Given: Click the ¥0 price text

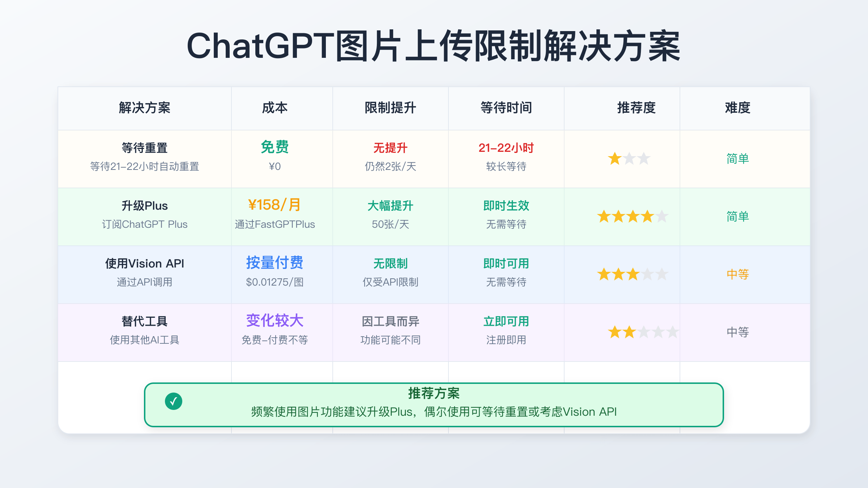Looking at the screenshot, I should pos(275,166).
